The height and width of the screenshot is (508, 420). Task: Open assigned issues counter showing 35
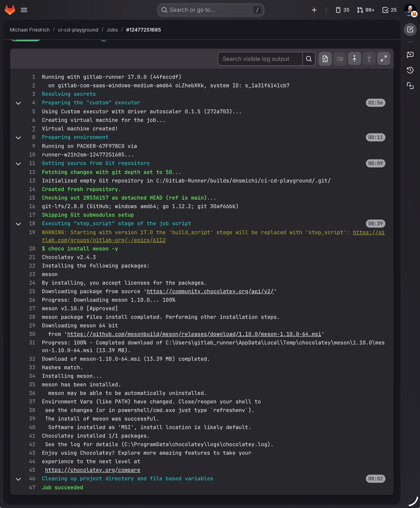tap(342, 10)
